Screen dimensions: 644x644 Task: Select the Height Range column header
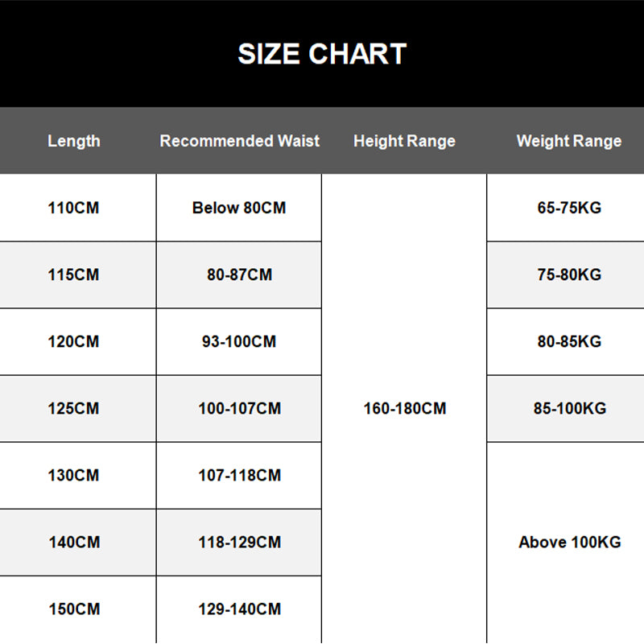[x=404, y=141]
